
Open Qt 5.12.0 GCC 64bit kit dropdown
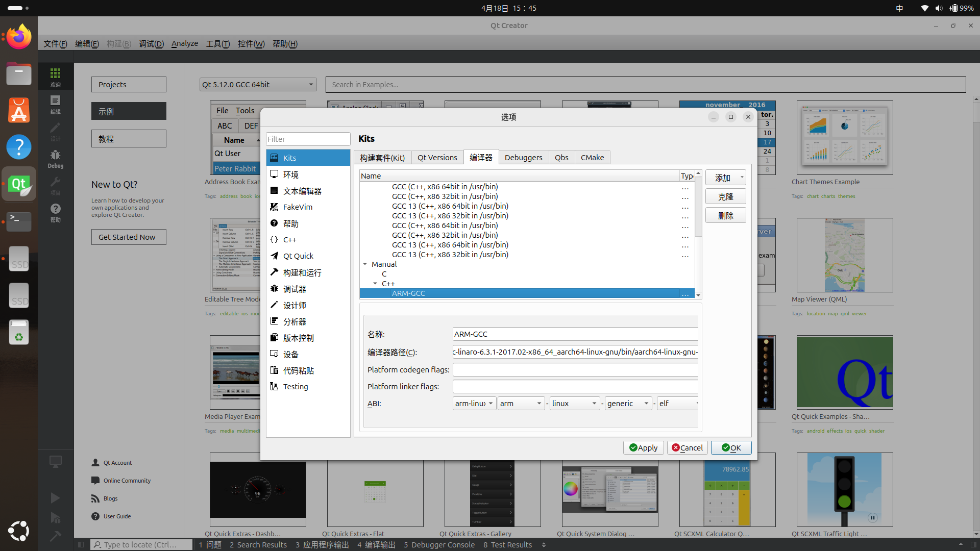[258, 85]
